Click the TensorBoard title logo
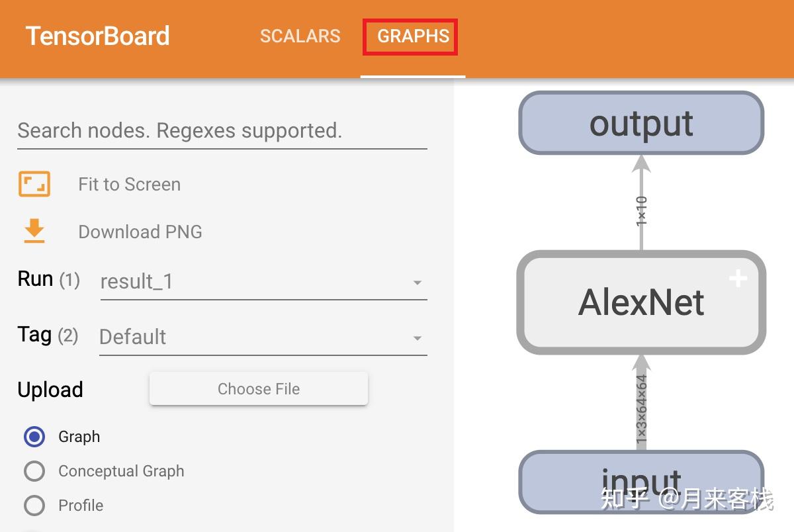 coord(97,36)
